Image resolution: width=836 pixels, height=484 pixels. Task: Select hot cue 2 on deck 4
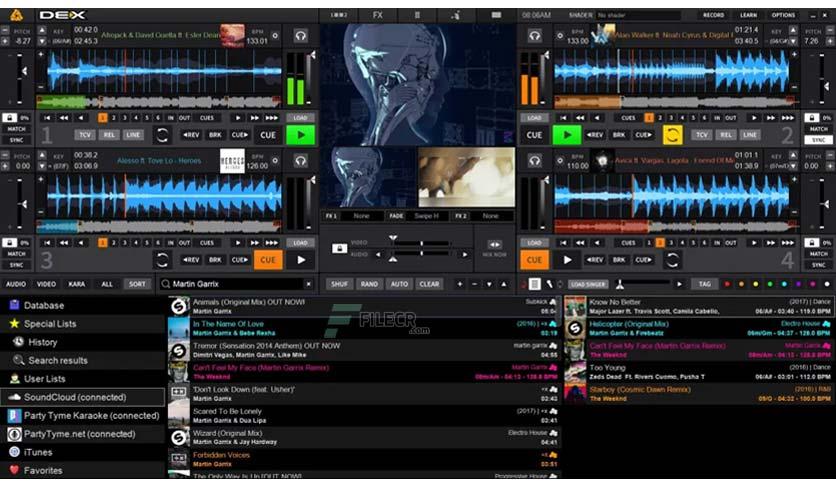pos(660,243)
